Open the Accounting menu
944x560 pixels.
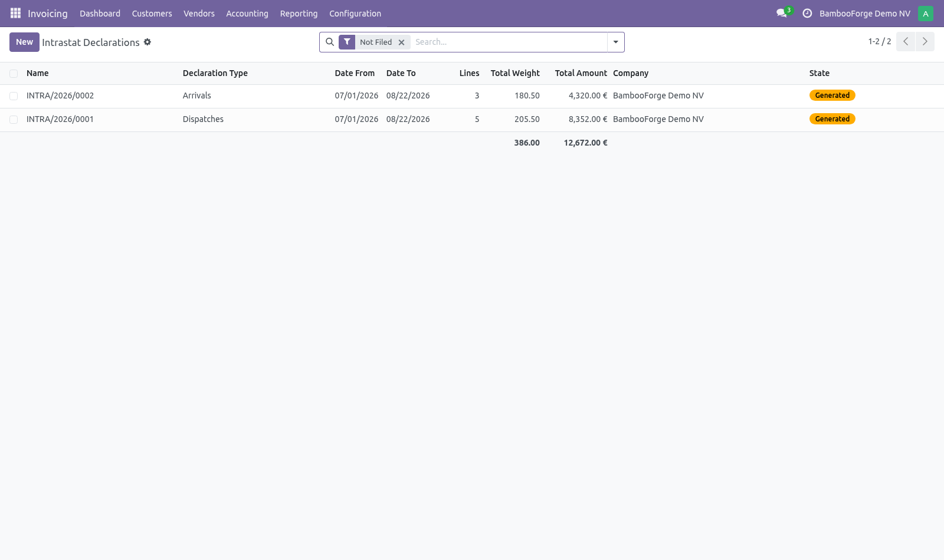click(247, 14)
